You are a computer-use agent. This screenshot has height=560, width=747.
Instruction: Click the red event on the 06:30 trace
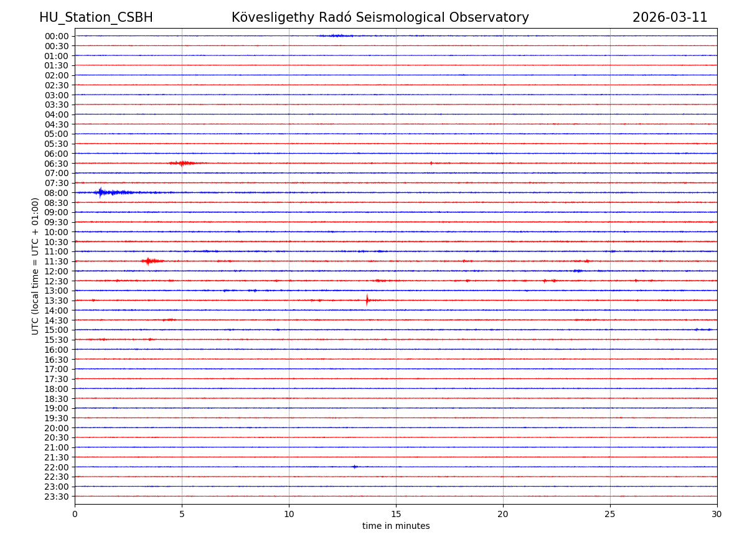182,163
